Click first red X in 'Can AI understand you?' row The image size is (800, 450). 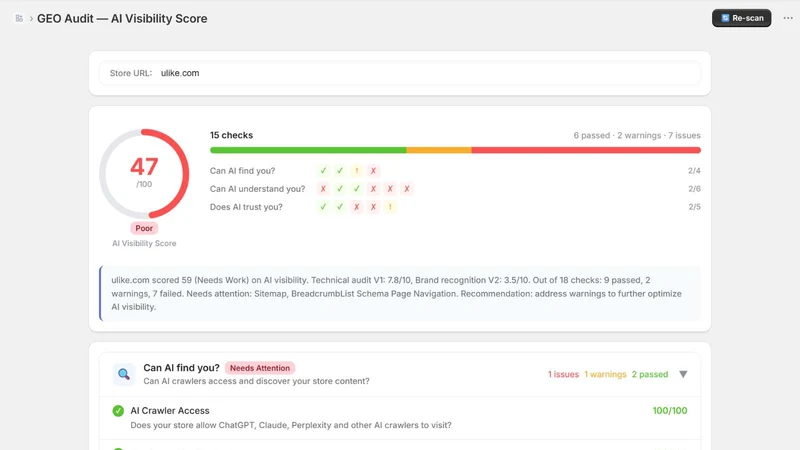tap(323, 189)
